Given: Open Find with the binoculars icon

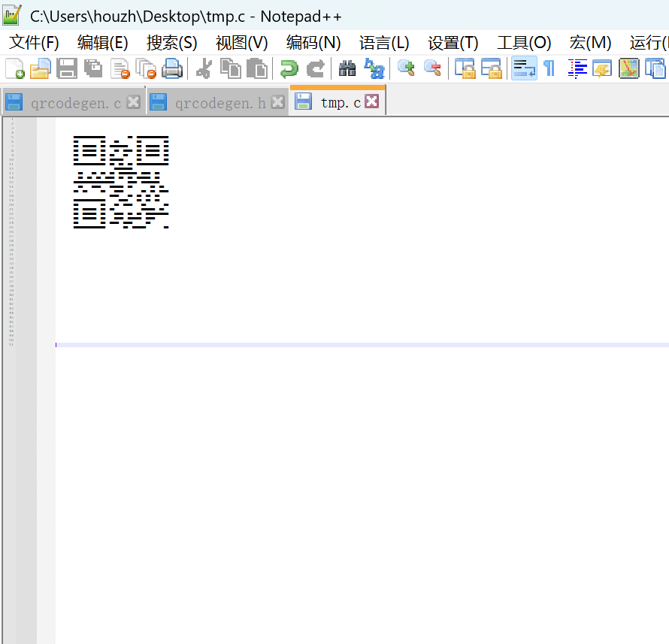Looking at the screenshot, I should point(347,68).
